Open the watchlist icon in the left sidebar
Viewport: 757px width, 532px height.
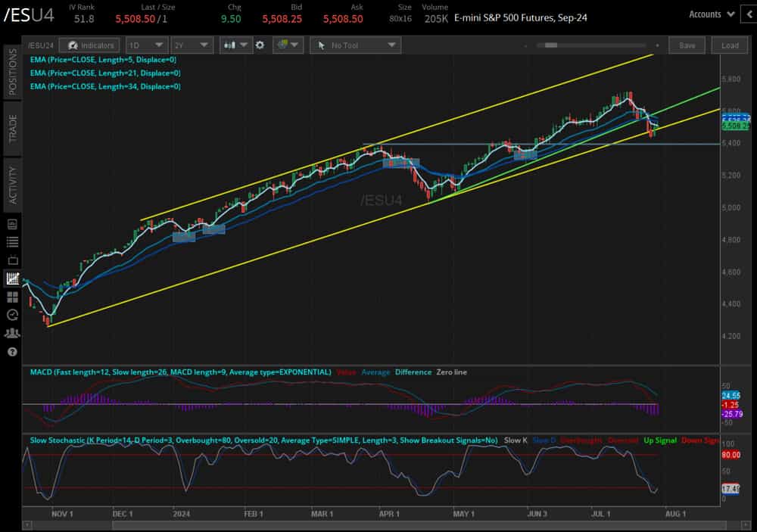click(12, 241)
